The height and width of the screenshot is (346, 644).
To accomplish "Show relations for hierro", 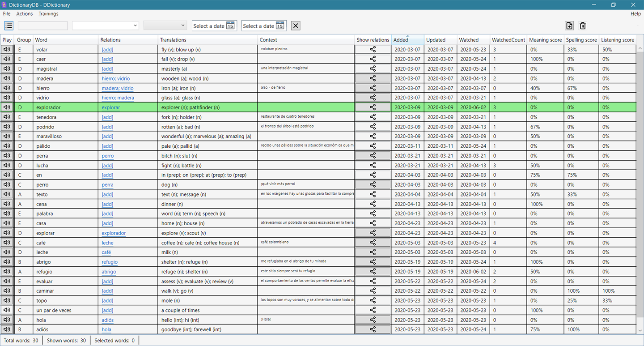I will pyautogui.click(x=373, y=88).
